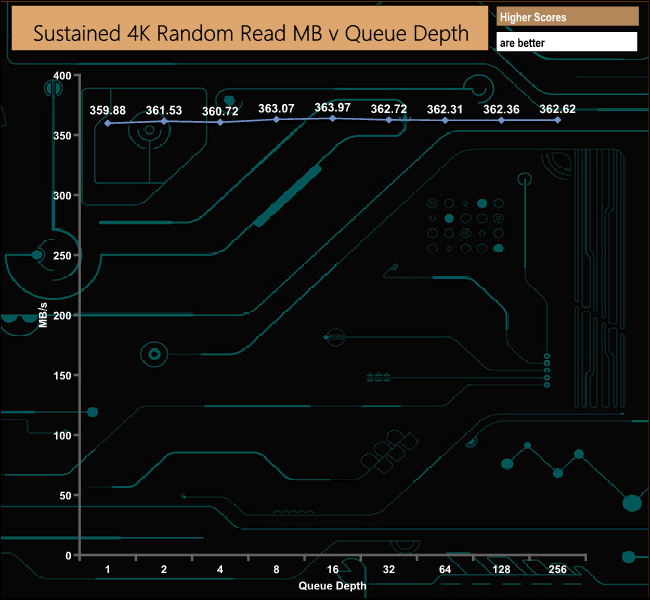
Task: Click the 362.62 data value label
Action: tap(557, 109)
